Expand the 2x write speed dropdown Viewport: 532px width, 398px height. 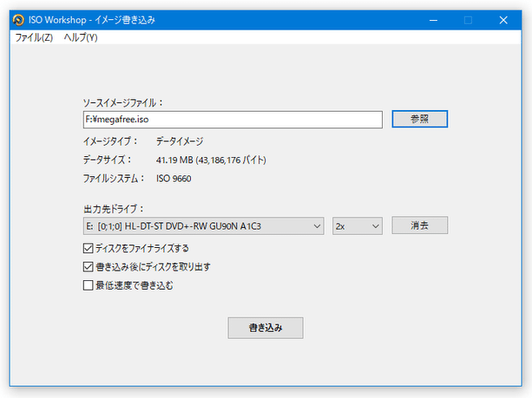pyautogui.click(x=357, y=225)
